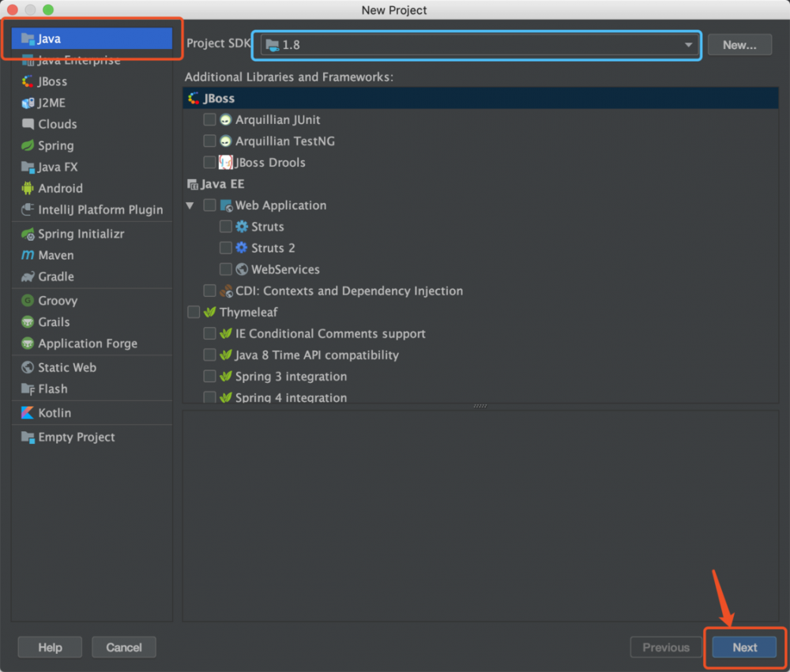Tick Java 8 Time API compatibility checkbox

(x=209, y=355)
